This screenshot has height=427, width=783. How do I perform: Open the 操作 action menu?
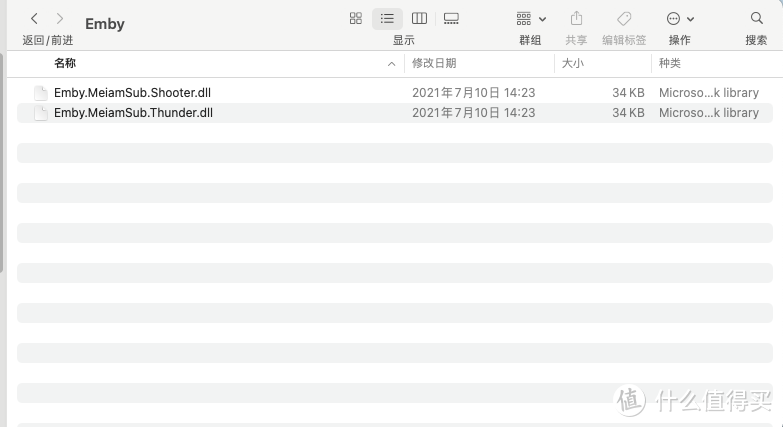(x=680, y=19)
